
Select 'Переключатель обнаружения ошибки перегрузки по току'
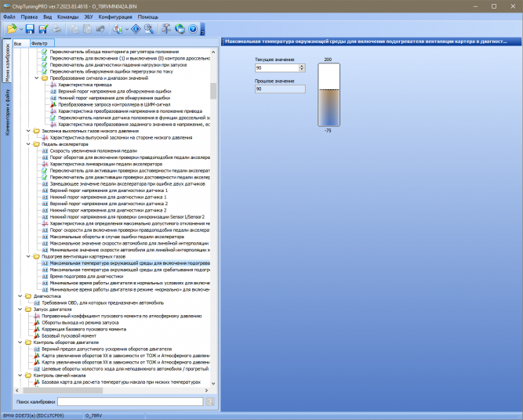(111, 71)
